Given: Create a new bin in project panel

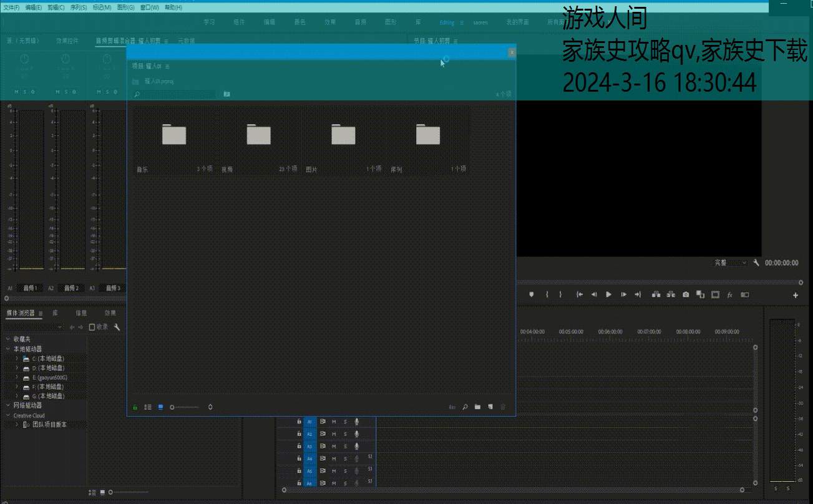Looking at the screenshot, I should click(x=477, y=407).
